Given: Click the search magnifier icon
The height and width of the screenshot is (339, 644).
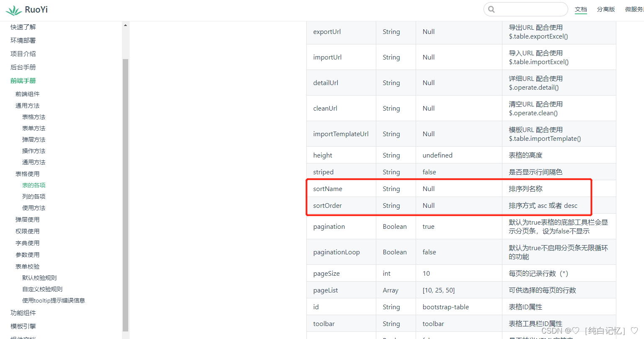Looking at the screenshot, I should [491, 9].
